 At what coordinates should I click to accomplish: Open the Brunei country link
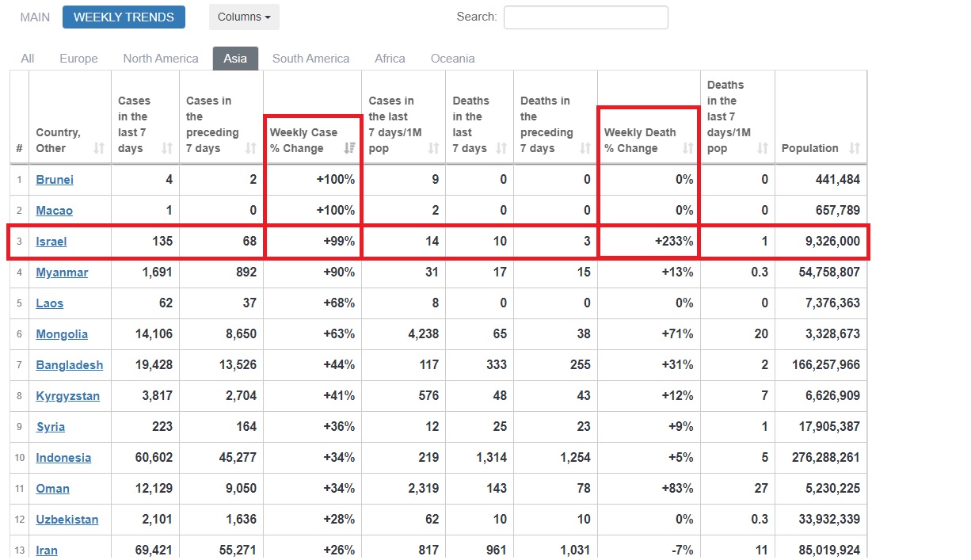click(x=55, y=180)
